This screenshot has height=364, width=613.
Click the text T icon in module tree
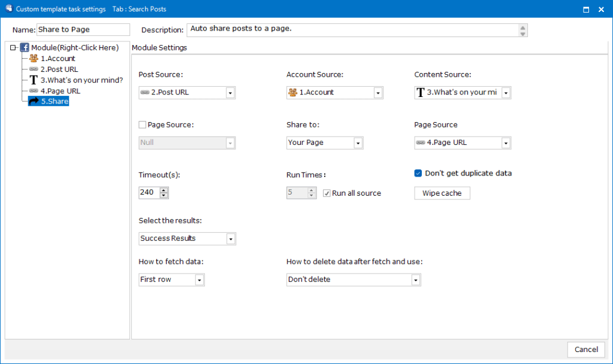tap(34, 80)
